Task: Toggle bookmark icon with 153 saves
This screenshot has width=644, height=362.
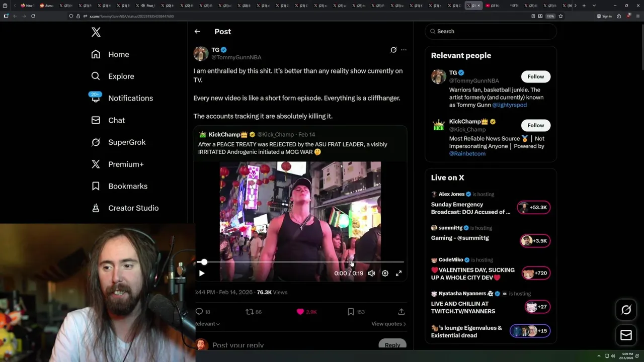Action: pos(351,312)
